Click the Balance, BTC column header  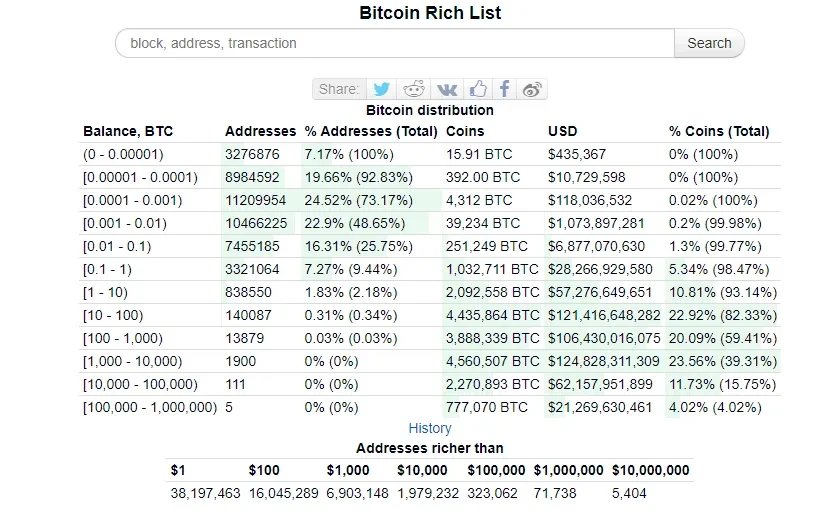click(x=128, y=131)
